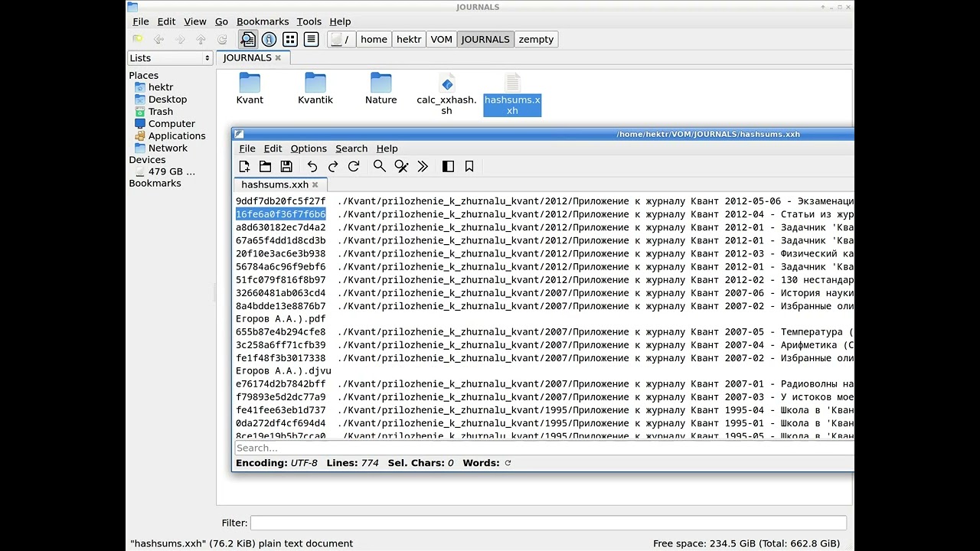
Task: Open a file via the editor's folder icon
Action: coord(265,166)
